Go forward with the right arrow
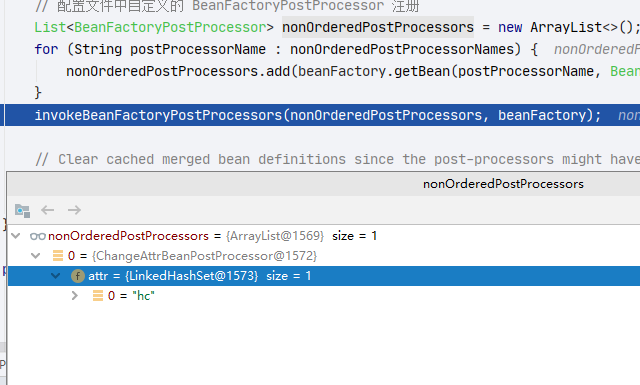 74,210
